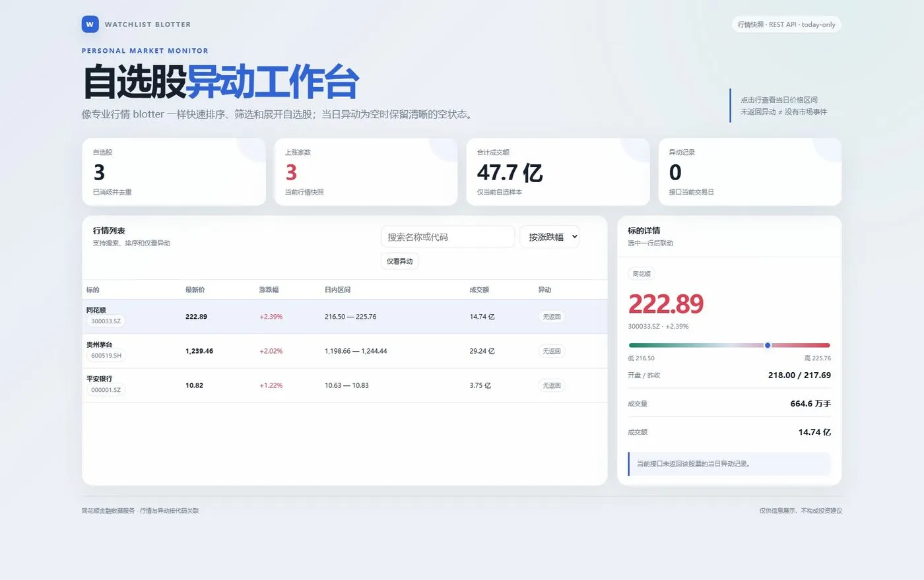The width and height of the screenshot is (924, 580).
Task: Select the 平安银行 stock name
Action: click(100, 379)
